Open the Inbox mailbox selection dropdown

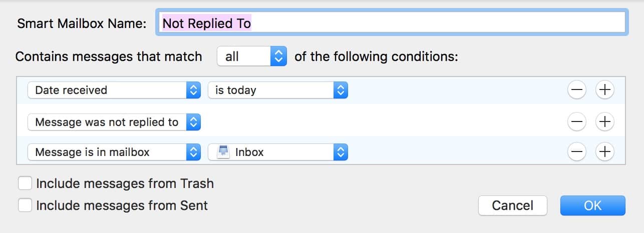(x=277, y=152)
